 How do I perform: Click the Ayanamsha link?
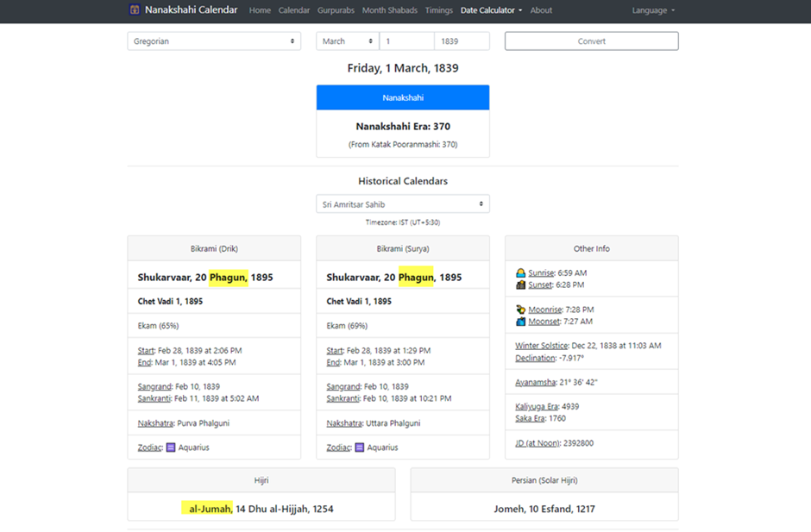point(535,383)
